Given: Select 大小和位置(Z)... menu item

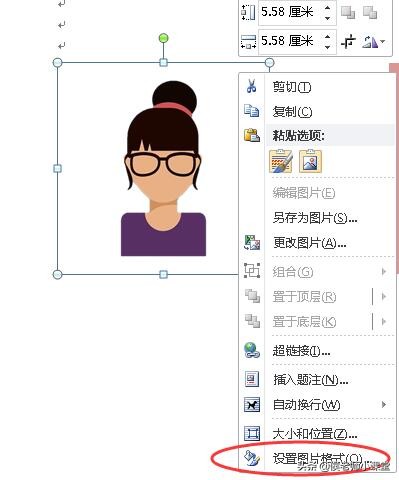Looking at the screenshot, I should (318, 434).
